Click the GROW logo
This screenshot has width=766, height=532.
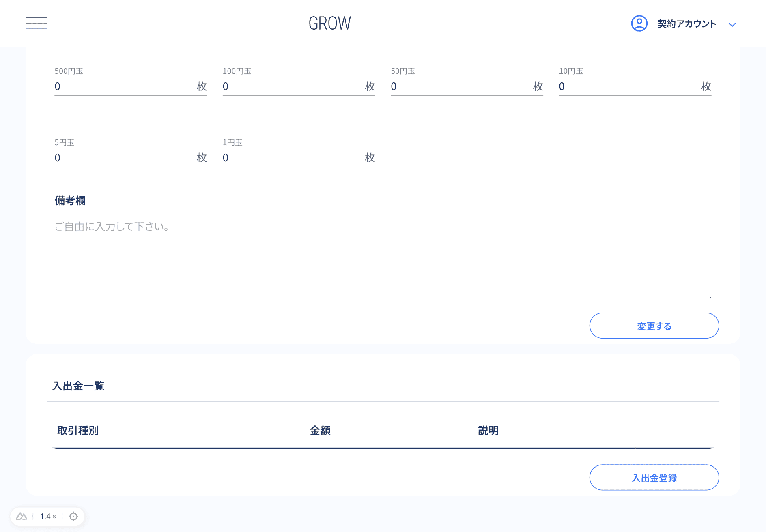(x=329, y=24)
